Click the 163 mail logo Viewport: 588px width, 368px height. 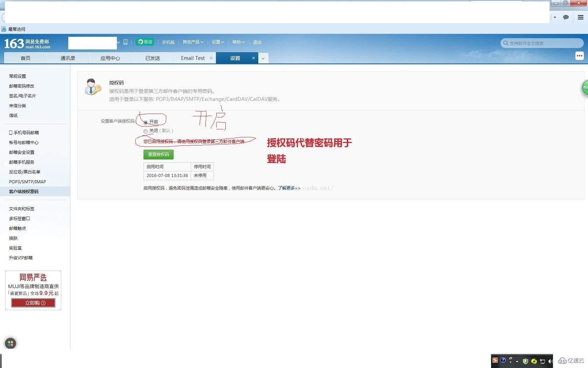(27, 43)
